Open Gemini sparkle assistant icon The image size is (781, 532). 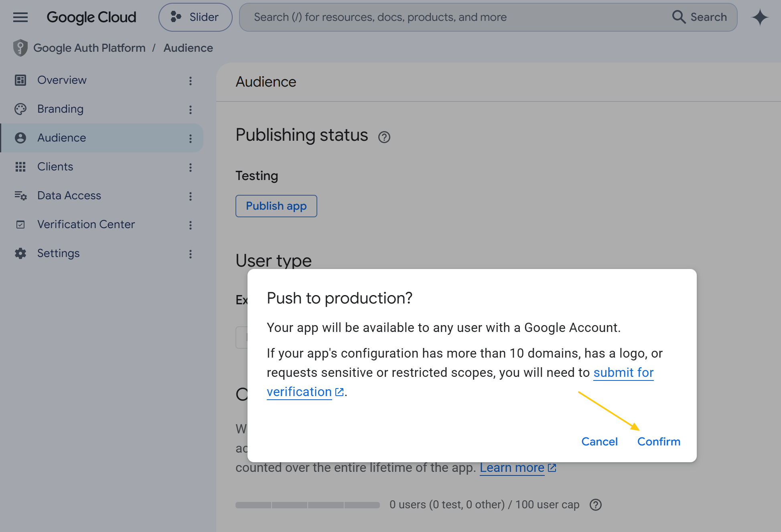click(760, 17)
